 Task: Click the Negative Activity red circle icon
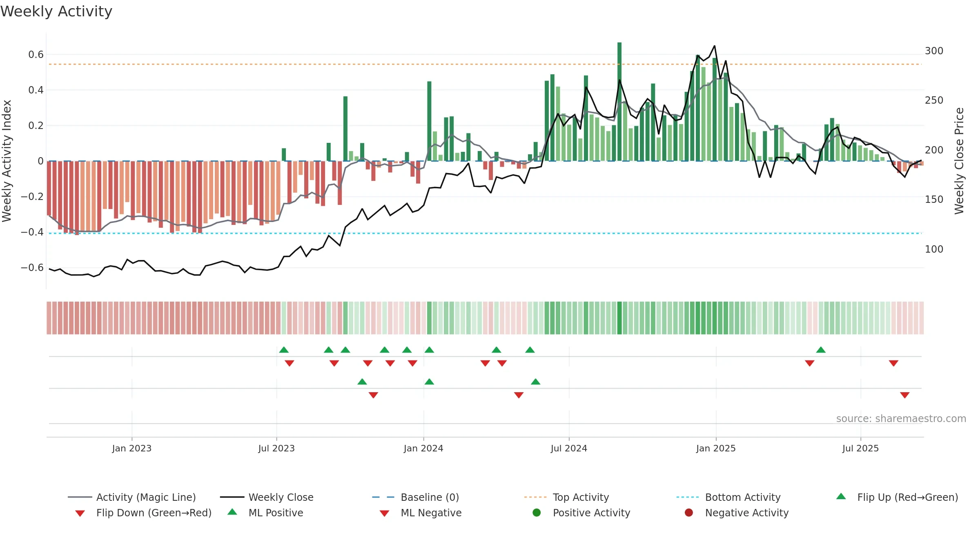pos(689,513)
